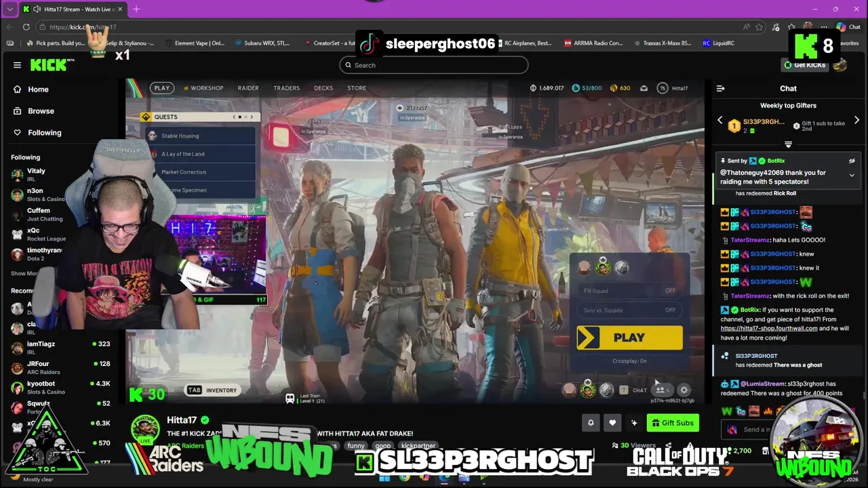Select the PLAY tab in game menu
The height and width of the screenshot is (488, 868).
[x=161, y=88]
